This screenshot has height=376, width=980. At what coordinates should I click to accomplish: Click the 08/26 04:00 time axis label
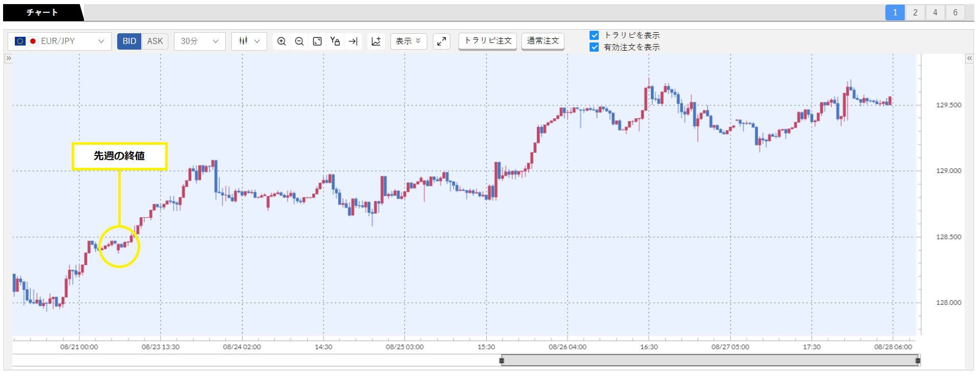[568, 347]
